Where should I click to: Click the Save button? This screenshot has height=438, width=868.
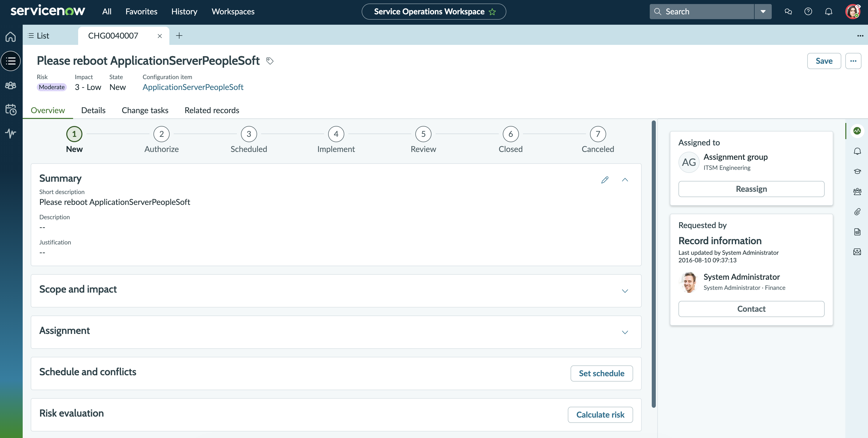tap(824, 61)
